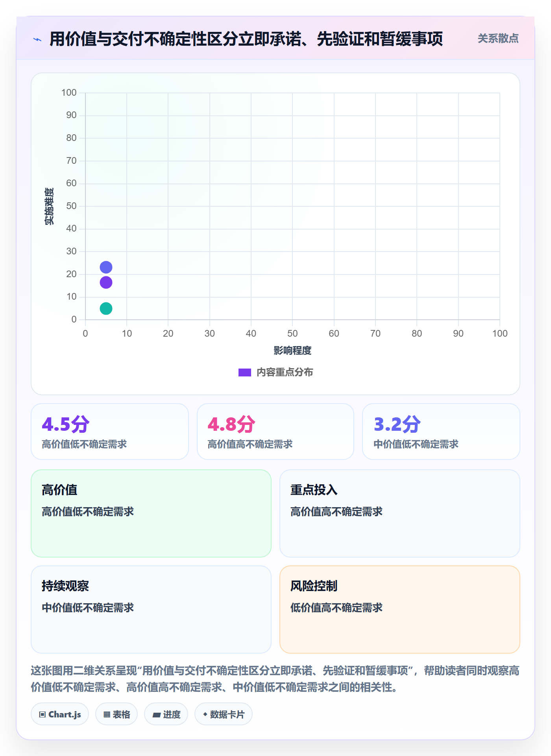The width and height of the screenshot is (551, 756).
Task: Click the 3.2分 score value
Action: point(397,424)
